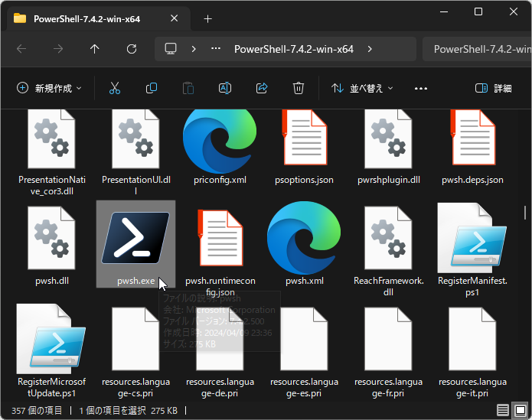Select the pwsh.deps.json file icon

(472, 137)
